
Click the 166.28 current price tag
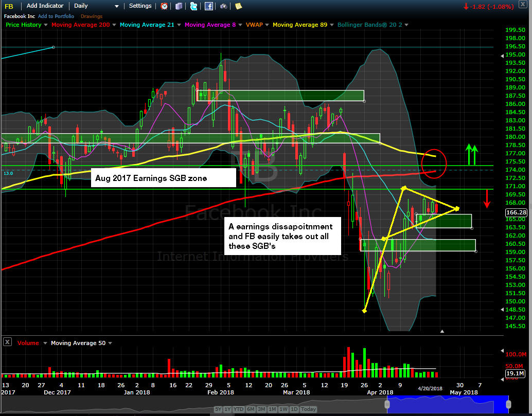516,212
